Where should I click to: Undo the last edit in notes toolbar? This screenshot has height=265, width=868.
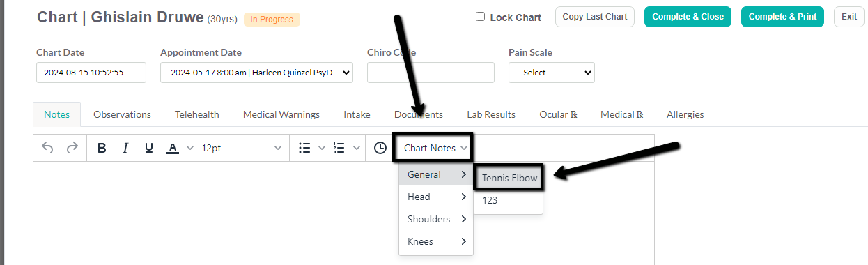[48, 148]
